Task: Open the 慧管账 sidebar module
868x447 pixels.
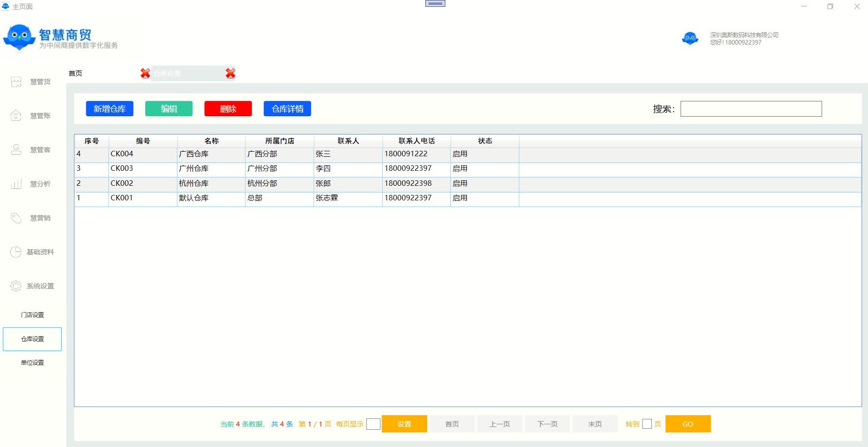Action: [31, 116]
